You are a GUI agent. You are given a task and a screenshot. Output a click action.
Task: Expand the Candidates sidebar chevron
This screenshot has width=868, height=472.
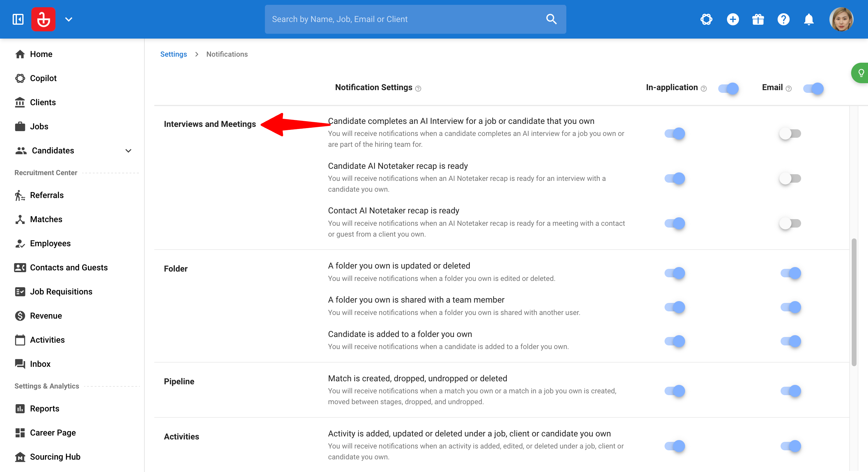[128, 151]
